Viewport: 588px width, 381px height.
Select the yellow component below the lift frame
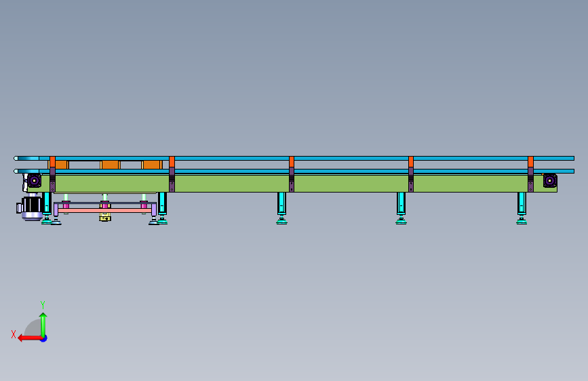click(105, 217)
